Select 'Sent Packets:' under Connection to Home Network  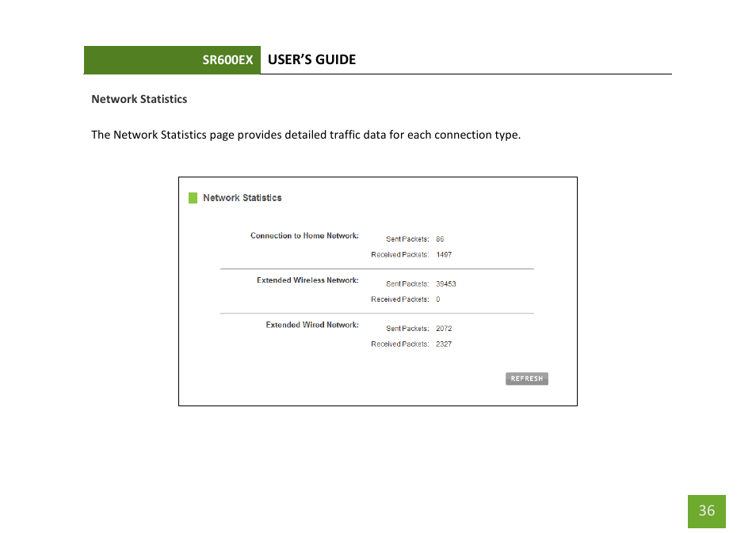(x=407, y=239)
